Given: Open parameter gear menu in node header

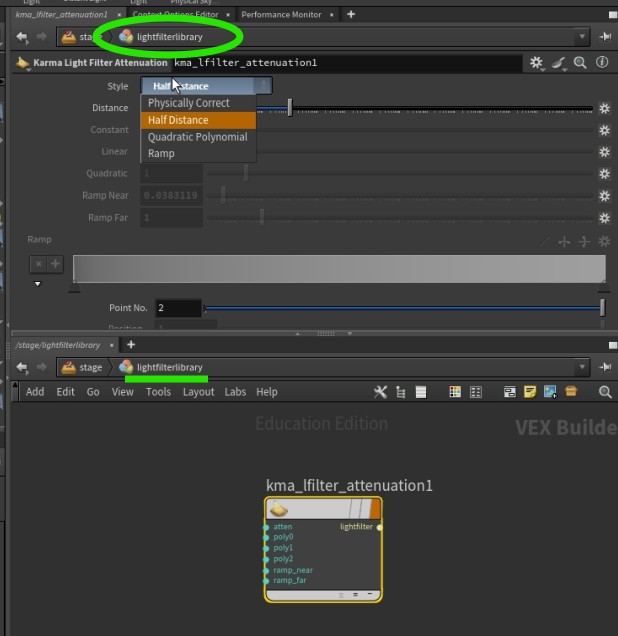Looking at the screenshot, I should click(536, 63).
